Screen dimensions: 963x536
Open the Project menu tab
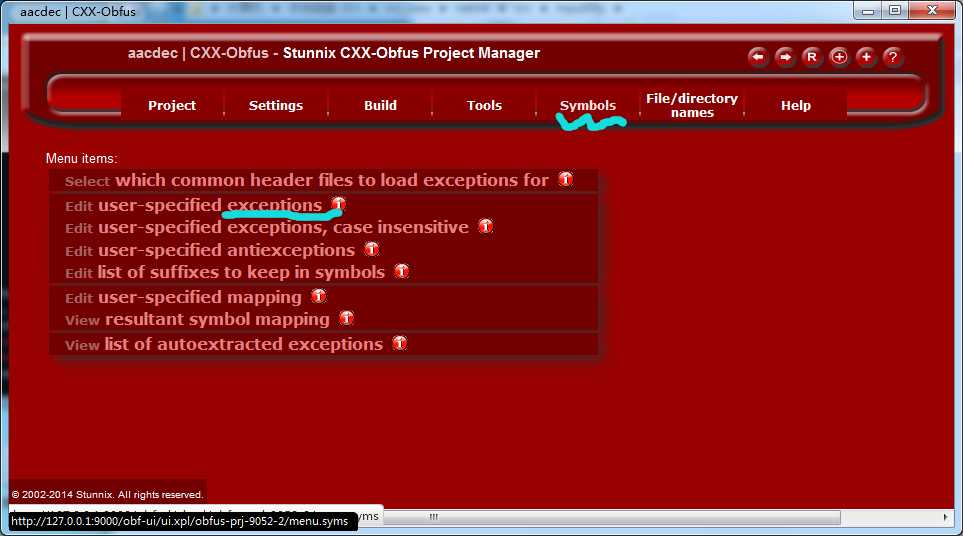[172, 105]
